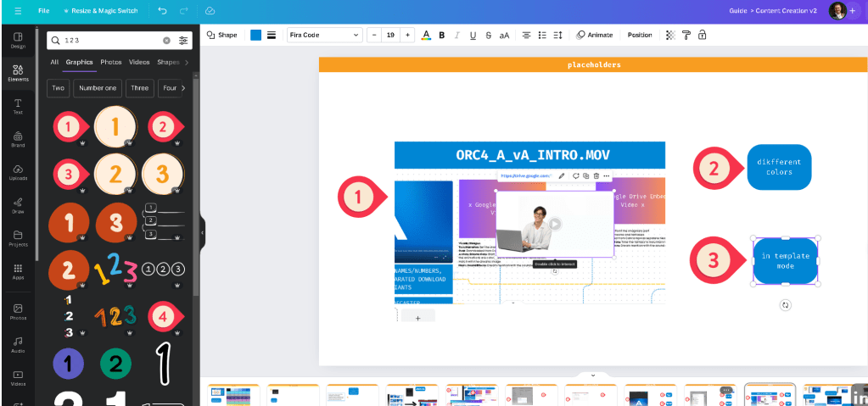Open the Google Drive embed link
This screenshot has height=406, width=868.
525,176
